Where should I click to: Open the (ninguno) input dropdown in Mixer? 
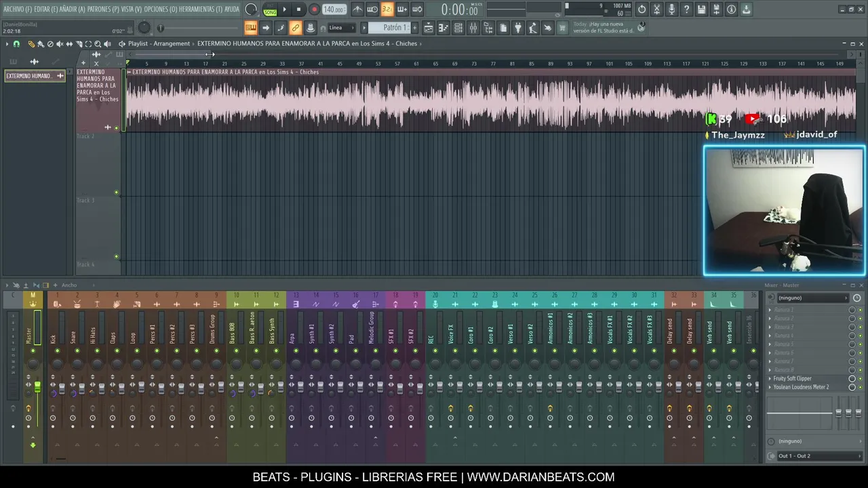[x=812, y=298]
